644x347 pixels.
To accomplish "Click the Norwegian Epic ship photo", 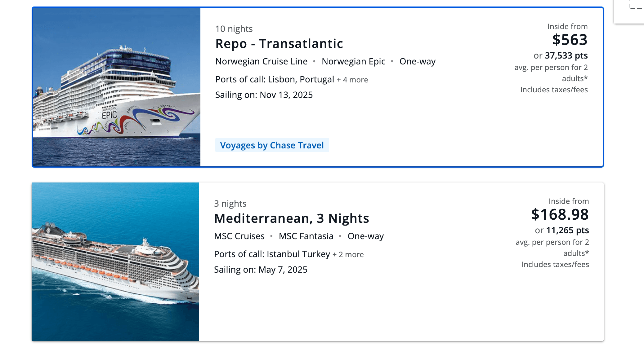I will (x=116, y=87).
